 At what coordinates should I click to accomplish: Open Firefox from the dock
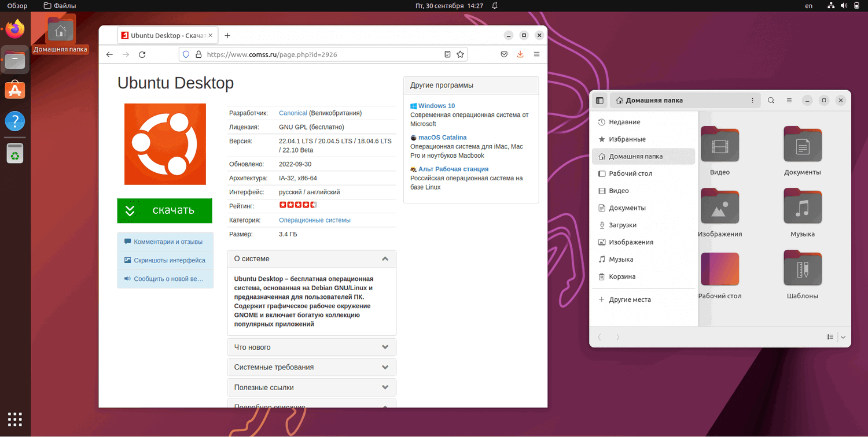click(15, 29)
